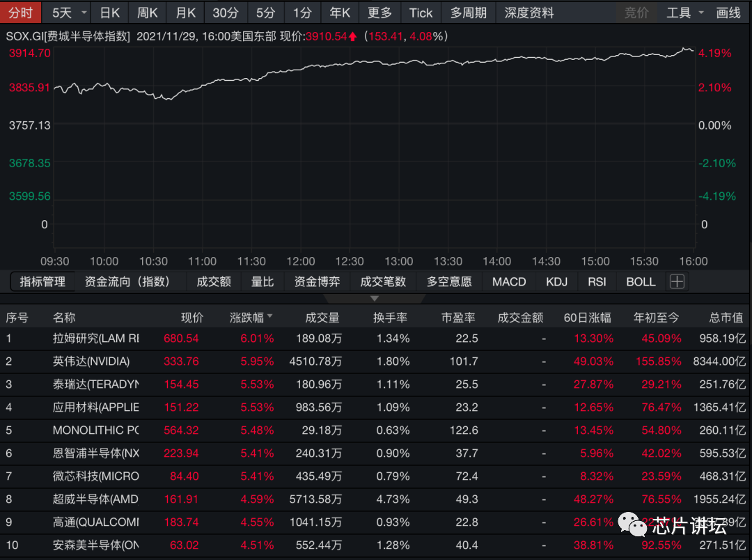The height and width of the screenshot is (560, 752).
Task: Select the 安森美半导体(ON row
Action: 376,545
